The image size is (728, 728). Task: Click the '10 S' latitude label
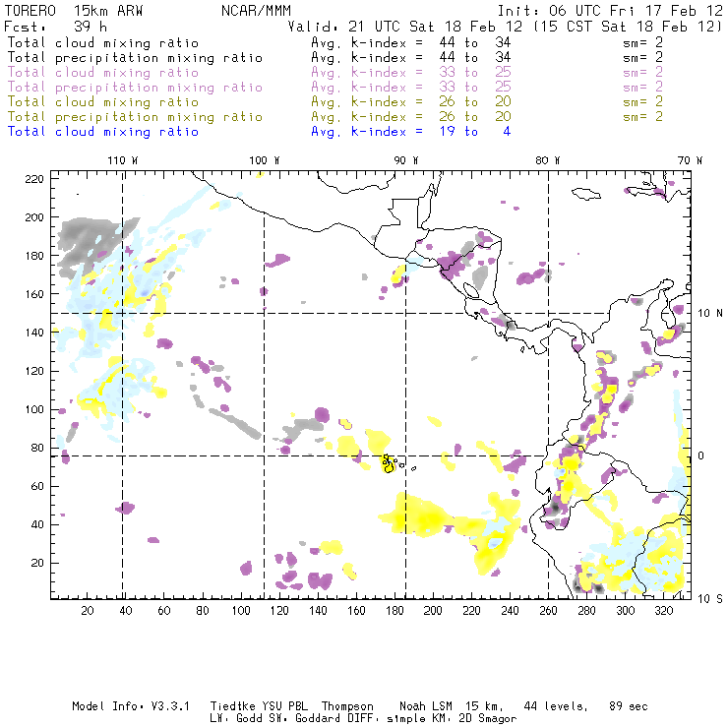(x=710, y=598)
